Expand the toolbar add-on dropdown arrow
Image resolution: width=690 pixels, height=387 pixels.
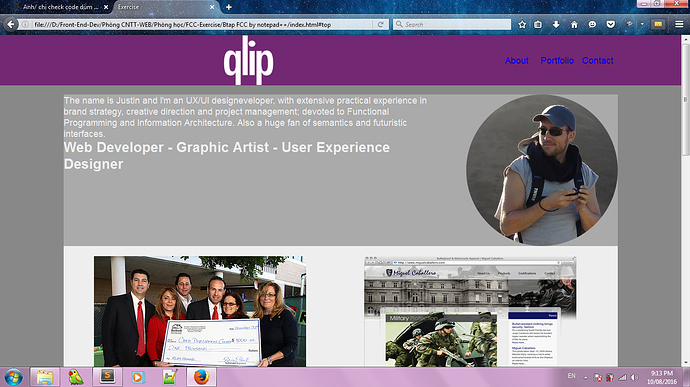[642, 25]
